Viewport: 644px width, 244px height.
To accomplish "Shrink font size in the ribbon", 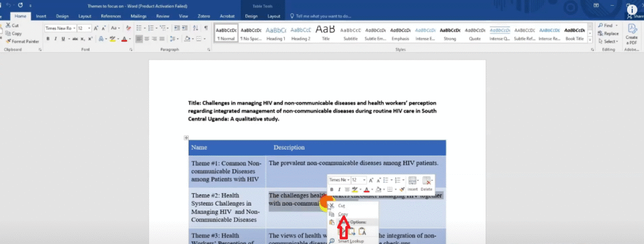I will pos(104,28).
